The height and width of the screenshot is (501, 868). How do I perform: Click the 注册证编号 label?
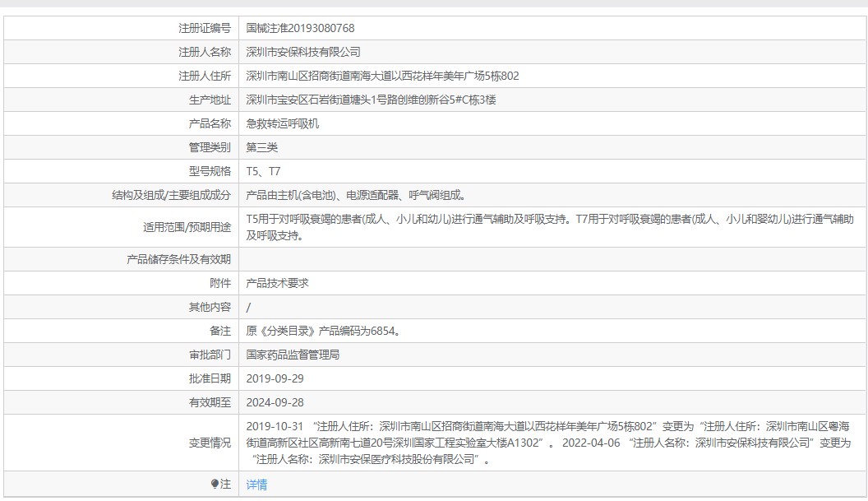point(205,28)
